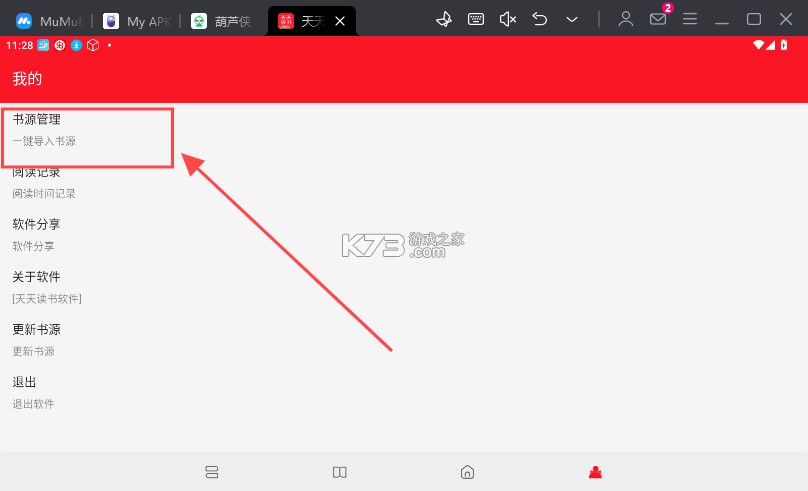Viewport: 808px width, 491px height.
Task: Close the 天天 app tab
Action: click(x=340, y=21)
